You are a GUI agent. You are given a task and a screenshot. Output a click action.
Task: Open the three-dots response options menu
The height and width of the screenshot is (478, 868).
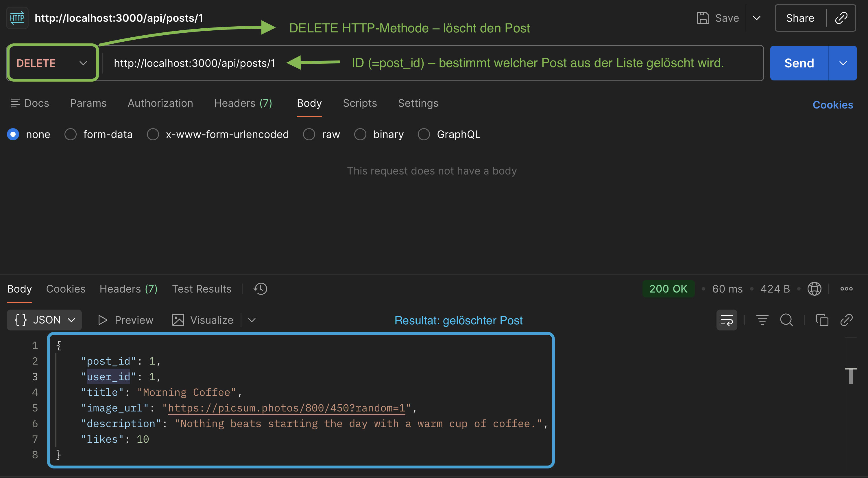click(846, 289)
